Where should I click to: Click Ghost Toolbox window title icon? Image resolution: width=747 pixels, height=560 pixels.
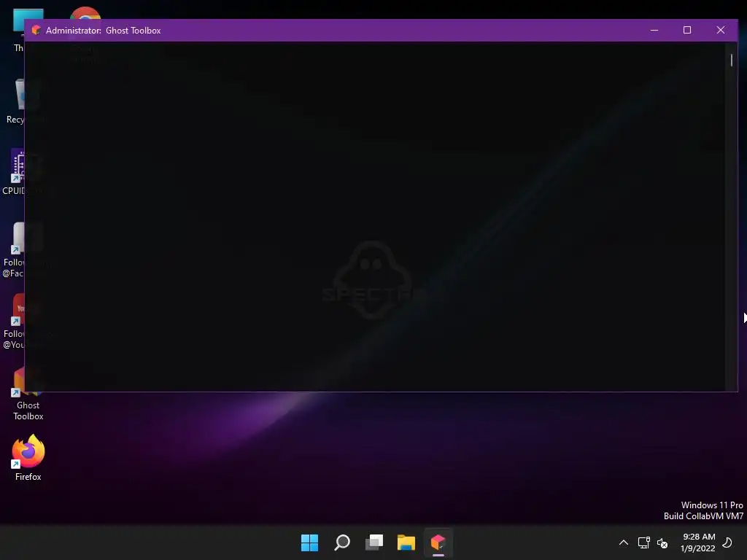click(36, 30)
